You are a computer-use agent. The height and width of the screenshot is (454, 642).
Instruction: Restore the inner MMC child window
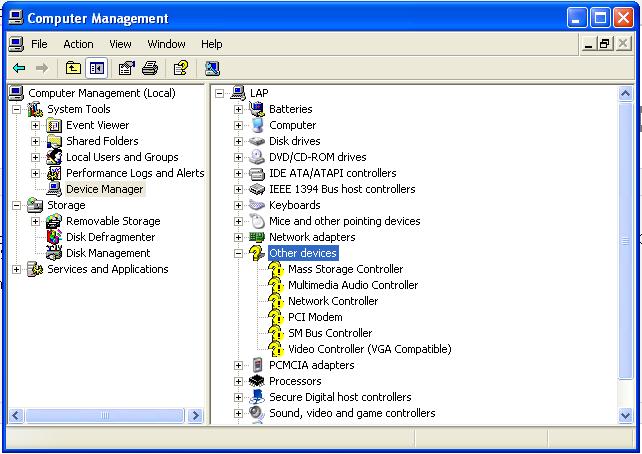pos(605,43)
